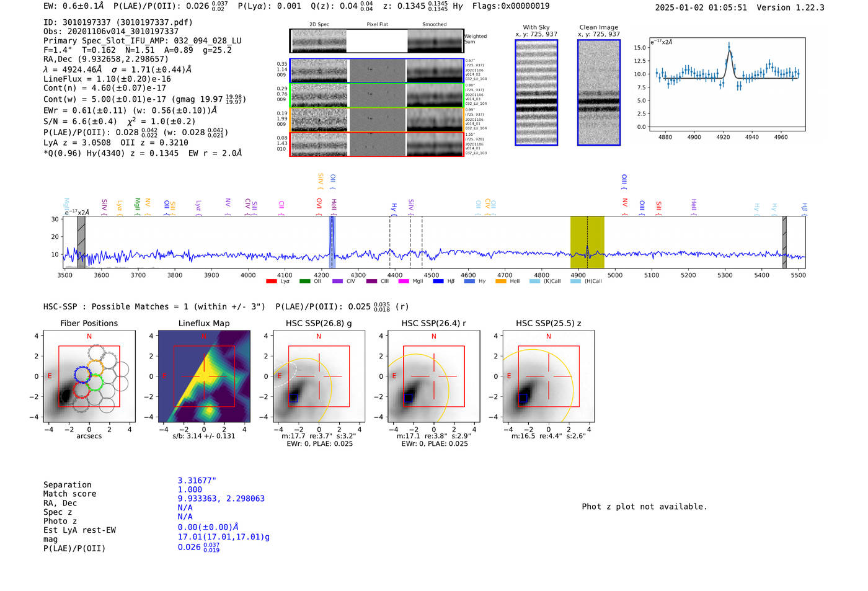Open the Fiber Positions panel
The image size is (868, 591).
pos(89,376)
